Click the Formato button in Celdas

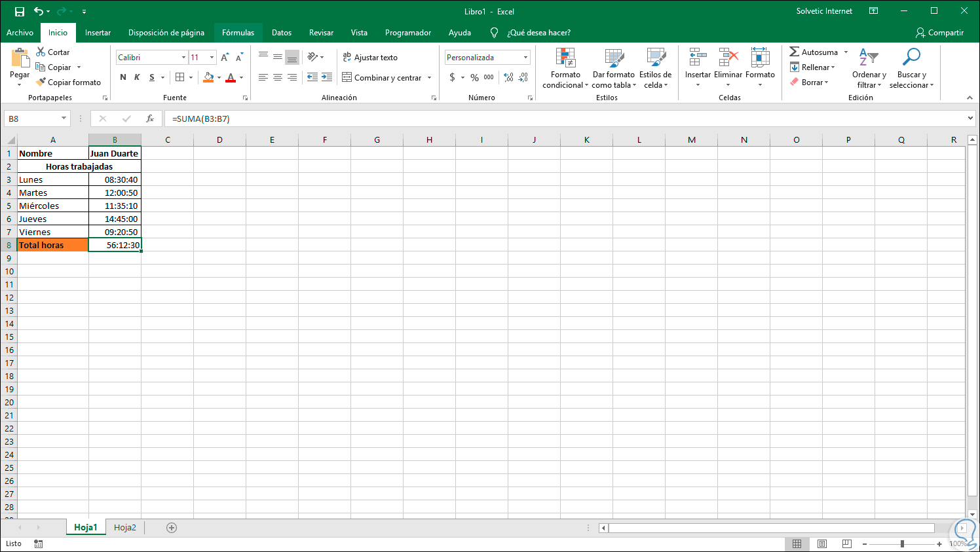tap(760, 68)
